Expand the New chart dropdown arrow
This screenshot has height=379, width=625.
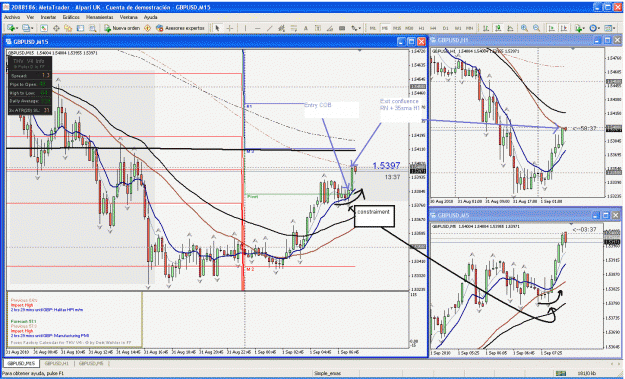[x=17, y=28]
